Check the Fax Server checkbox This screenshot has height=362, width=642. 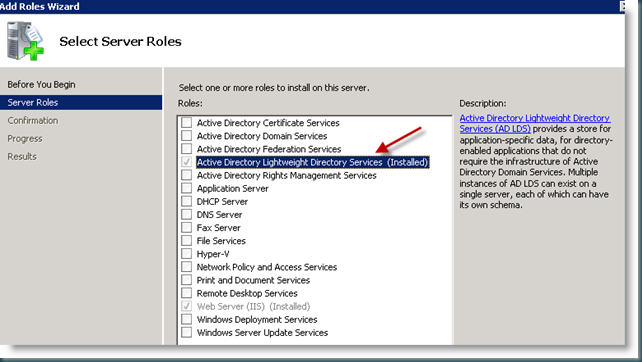click(x=186, y=227)
